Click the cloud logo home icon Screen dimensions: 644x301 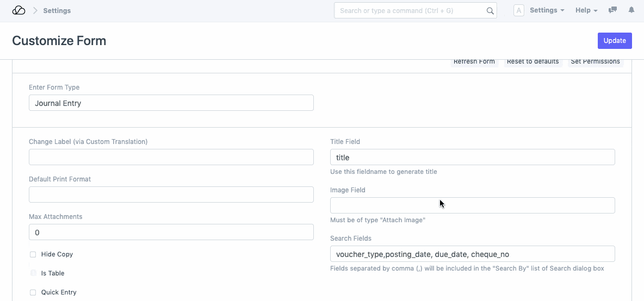[x=18, y=11]
